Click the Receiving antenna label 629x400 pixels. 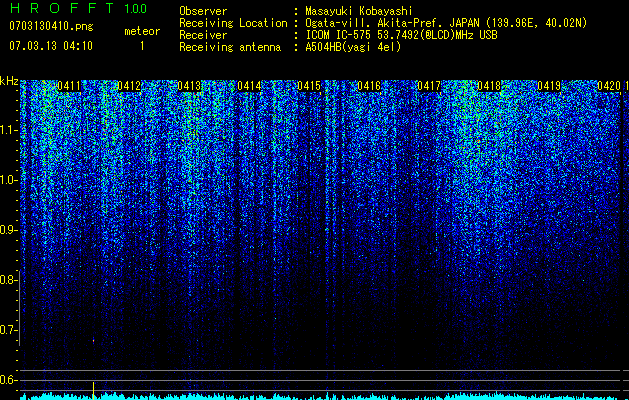[230, 47]
